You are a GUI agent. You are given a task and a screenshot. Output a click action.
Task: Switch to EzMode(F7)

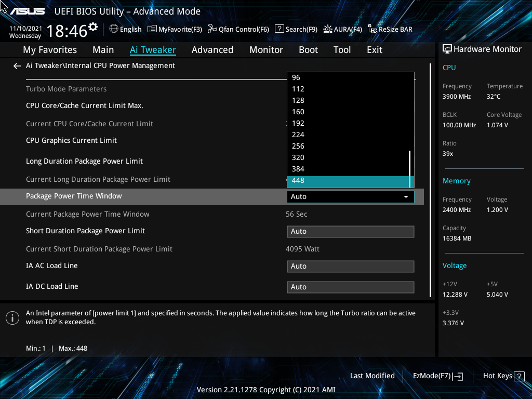(437, 376)
